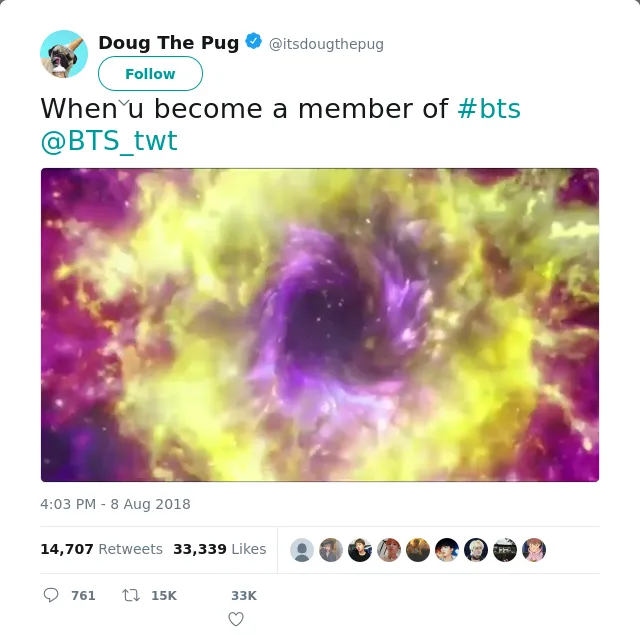Screen dimensions: 640x635
Task: Click the reply speech bubble icon
Action: [51, 595]
